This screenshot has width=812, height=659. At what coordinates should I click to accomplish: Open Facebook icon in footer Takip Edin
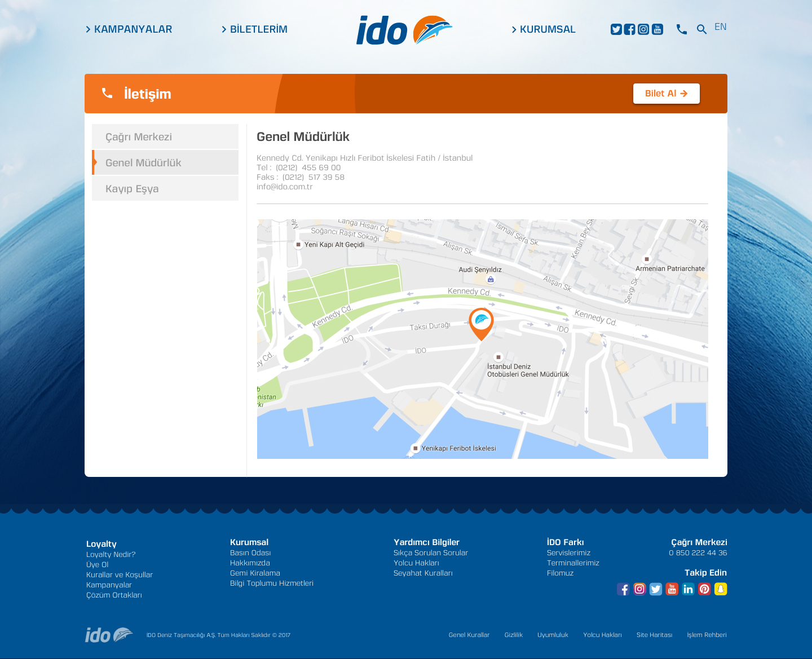click(x=623, y=589)
